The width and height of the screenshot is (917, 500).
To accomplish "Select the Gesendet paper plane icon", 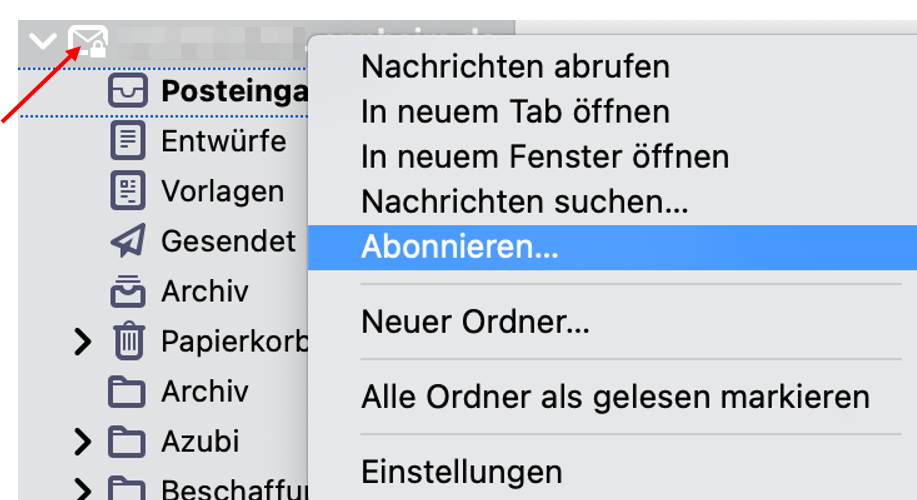I will [x=127, y=240].
